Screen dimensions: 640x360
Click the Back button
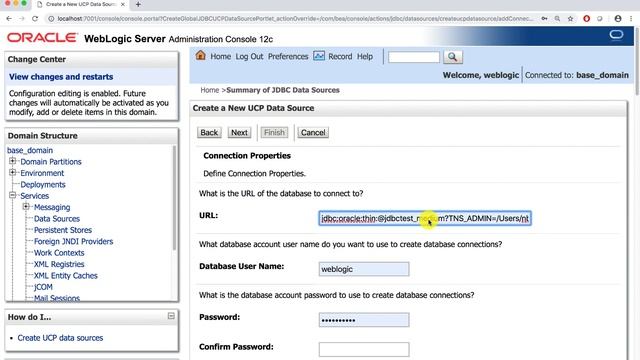click(209, 132)
